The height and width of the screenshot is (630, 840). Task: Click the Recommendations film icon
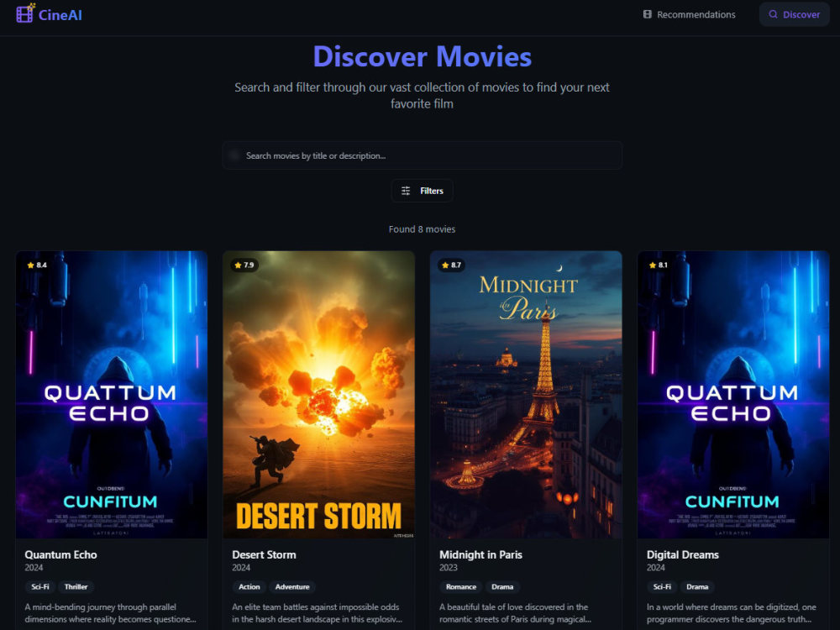pos(647,14)
